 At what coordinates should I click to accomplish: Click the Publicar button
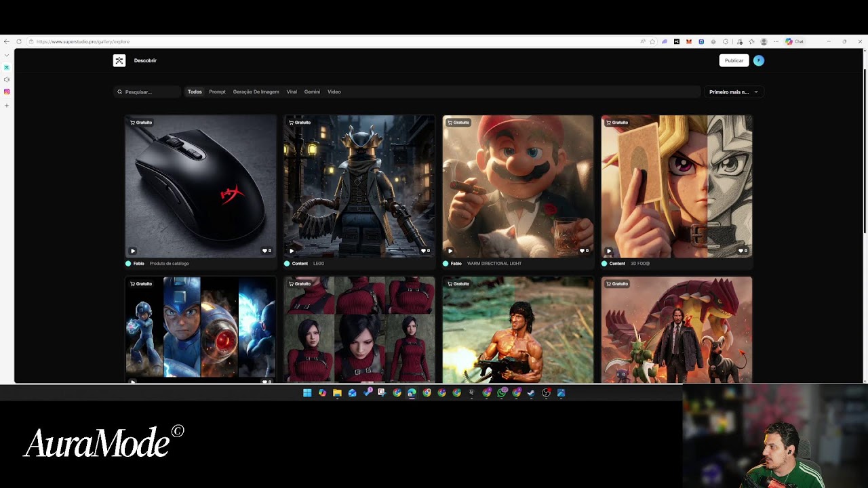point(734,60)
